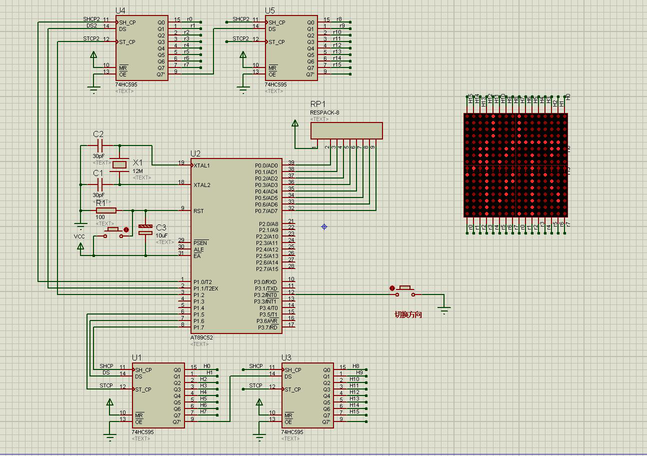Click the 30pF value label under C2
647x456 pixels.
tap(99, 156)
